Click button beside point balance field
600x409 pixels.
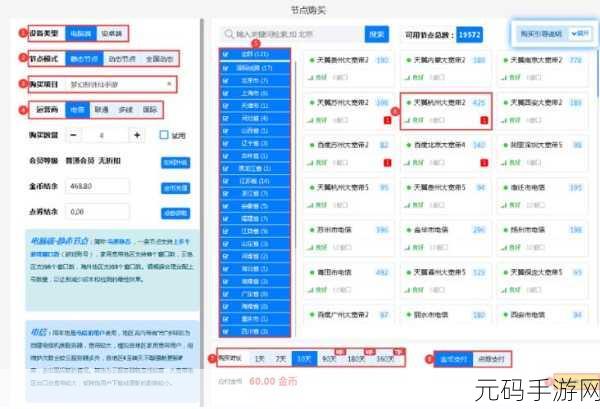click(176, 213)
